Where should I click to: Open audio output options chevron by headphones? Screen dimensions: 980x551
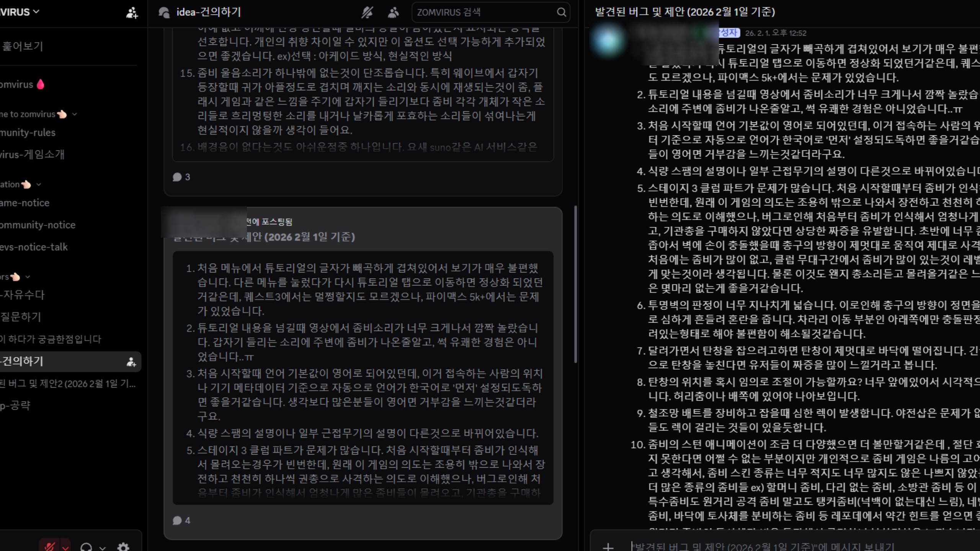(x=102, y=548)
